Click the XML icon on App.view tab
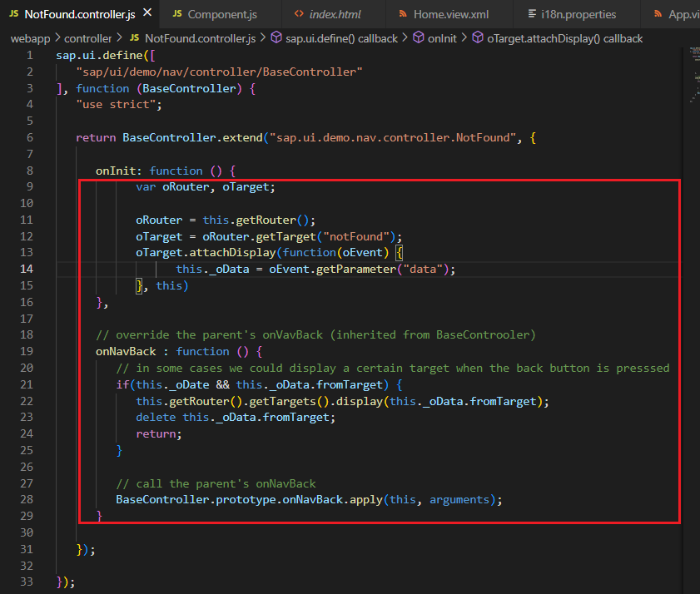Viewport: 700px width, 594px height. coord(658,14)
